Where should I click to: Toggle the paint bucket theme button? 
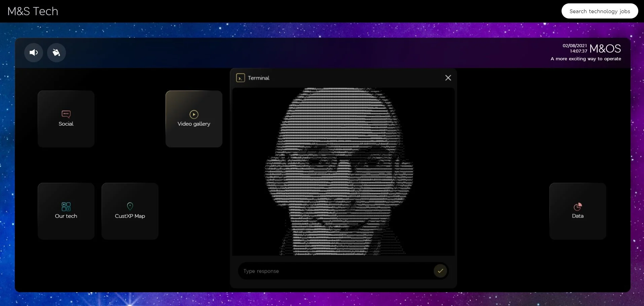(57, 53)
